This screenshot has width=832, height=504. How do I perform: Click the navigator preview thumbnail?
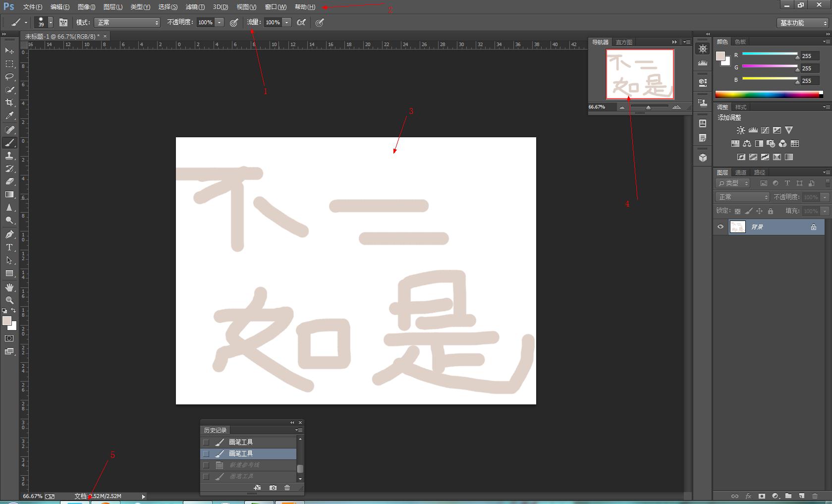640,74
